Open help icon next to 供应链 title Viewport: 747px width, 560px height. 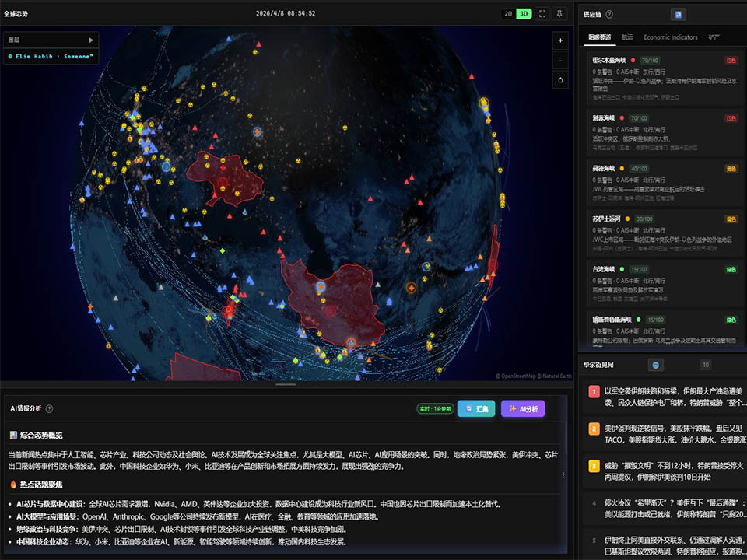click(x=609, y=14)
